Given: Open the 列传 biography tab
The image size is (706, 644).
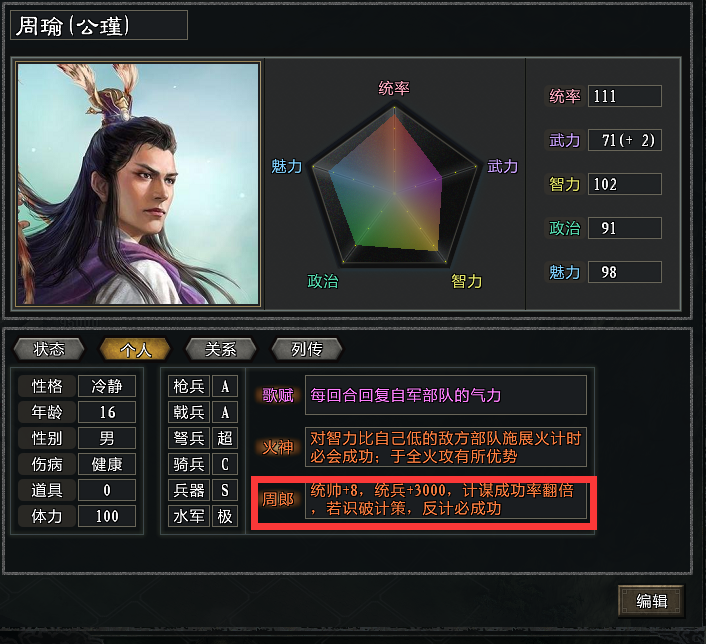Looking at the screenshot, I should point(307,349).
